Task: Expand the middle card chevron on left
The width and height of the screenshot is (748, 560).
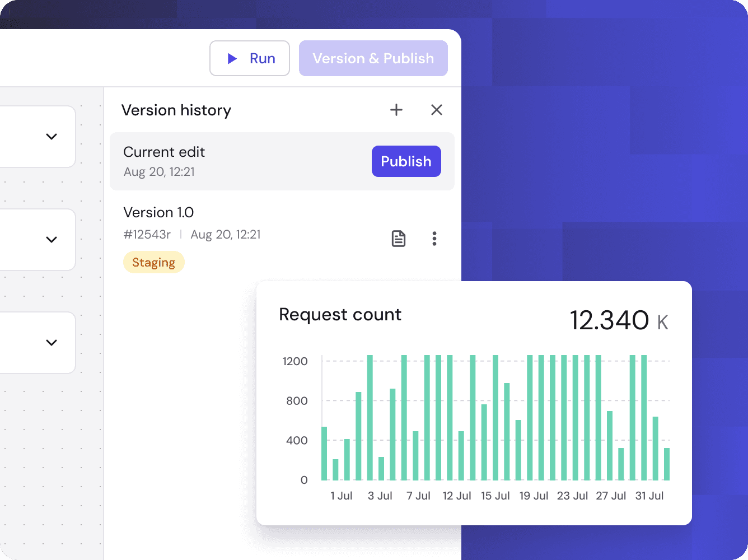Action: (52, 240)
